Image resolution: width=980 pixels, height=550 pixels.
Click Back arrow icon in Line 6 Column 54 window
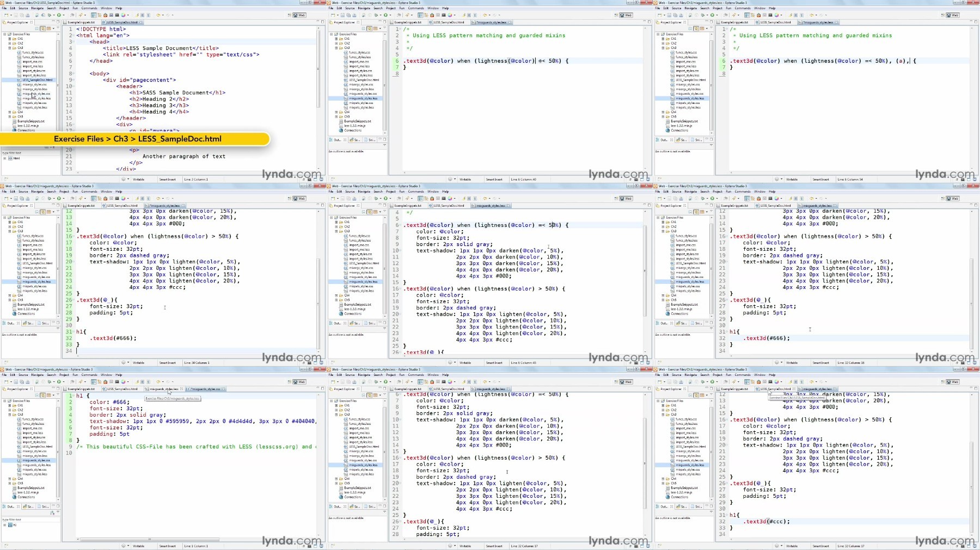pyautogui.click(x=811, y=15)
